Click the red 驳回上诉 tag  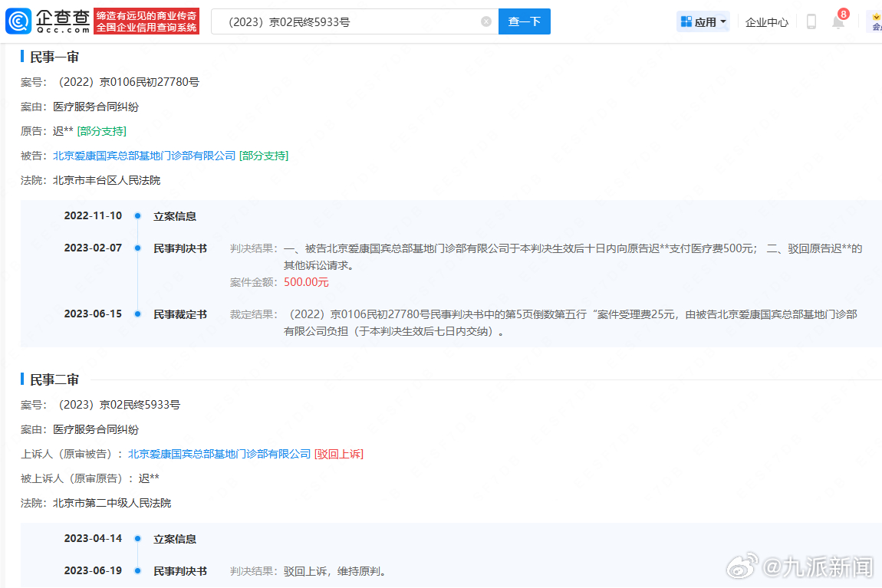[x=339, y=454]
